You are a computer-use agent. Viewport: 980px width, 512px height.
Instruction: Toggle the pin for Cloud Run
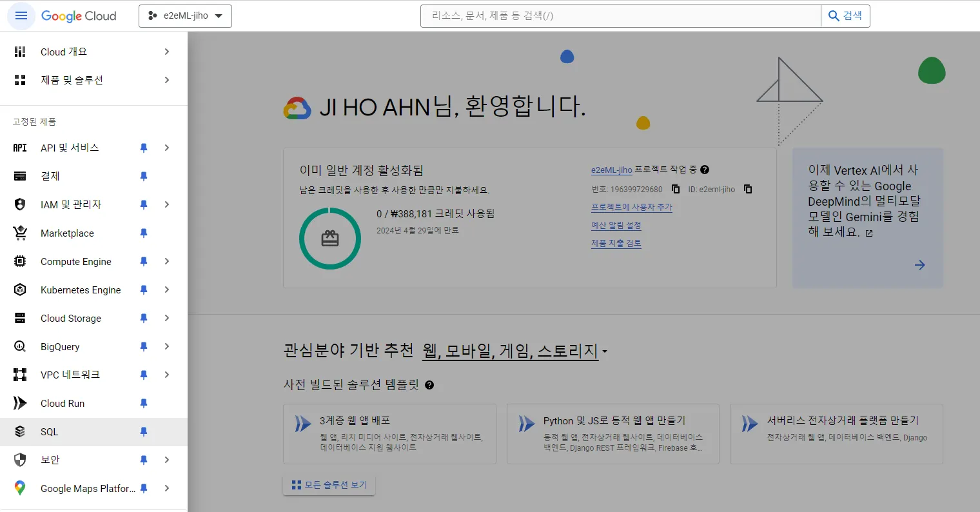point(144,403)
